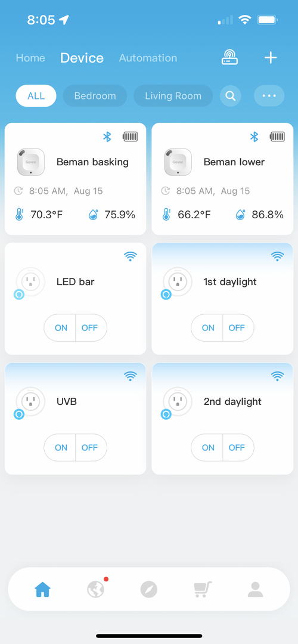Screen dimensions: 298x644
Task: Turn ON the LED bar plug
Action: point(60,328)
